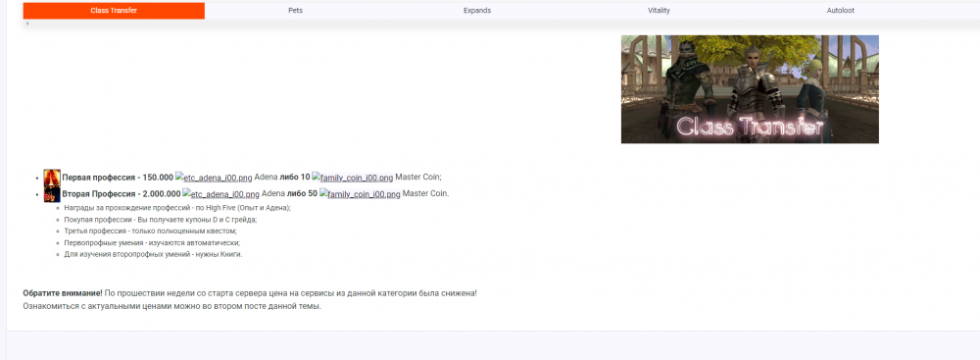Click family_coin_i00.png in the Вторая Профессия row
Viewport: 980px width, 360px height.
360,194
